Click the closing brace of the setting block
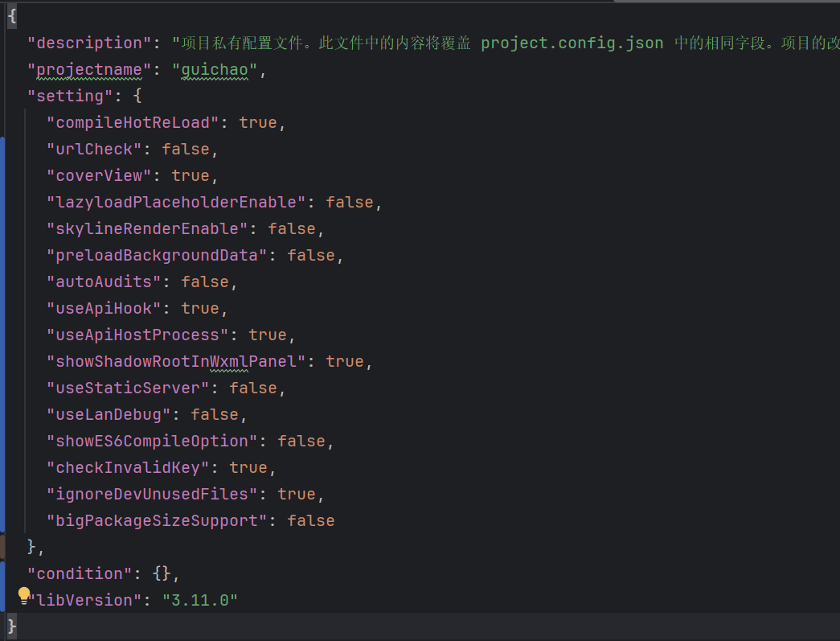Viewport: 840px width, 641px height. point(31,547)
